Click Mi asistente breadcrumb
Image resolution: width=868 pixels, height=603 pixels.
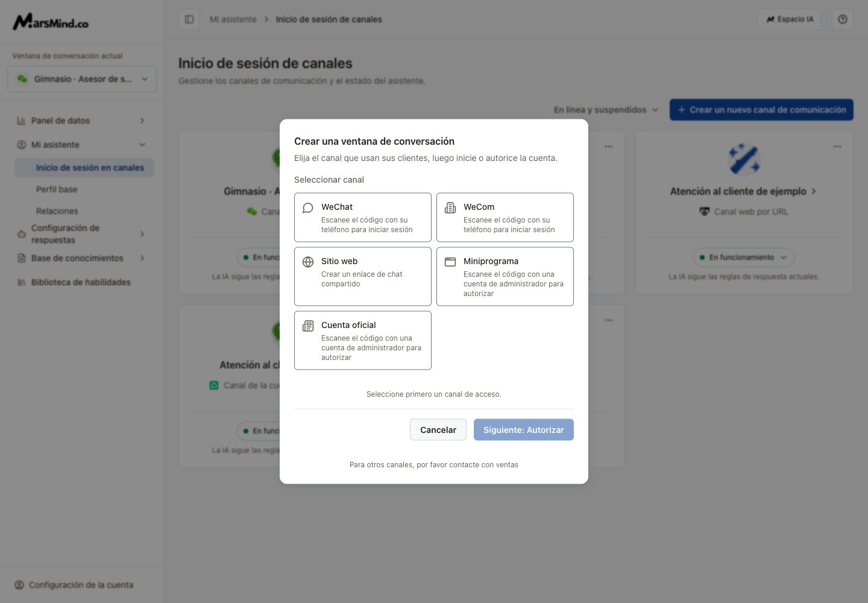coord(233,19)
